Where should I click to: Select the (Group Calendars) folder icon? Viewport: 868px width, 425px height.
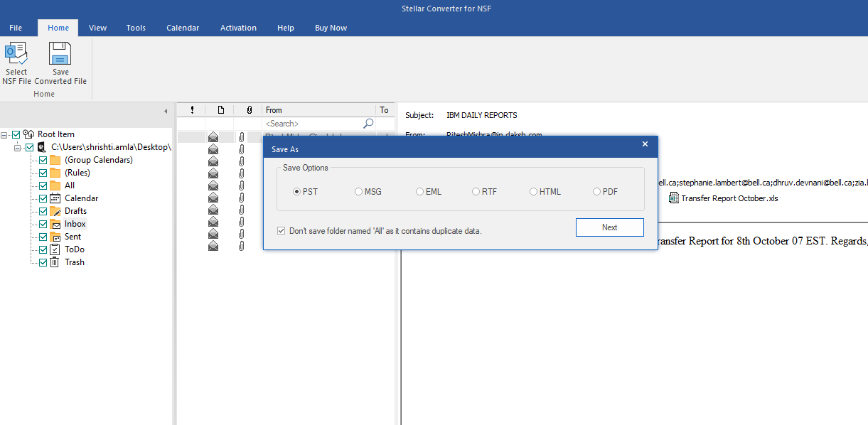(x=55, y=160)
